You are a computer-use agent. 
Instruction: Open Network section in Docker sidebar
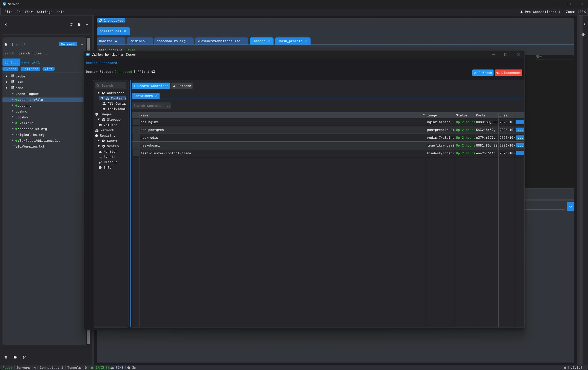(x=105, y=130)
